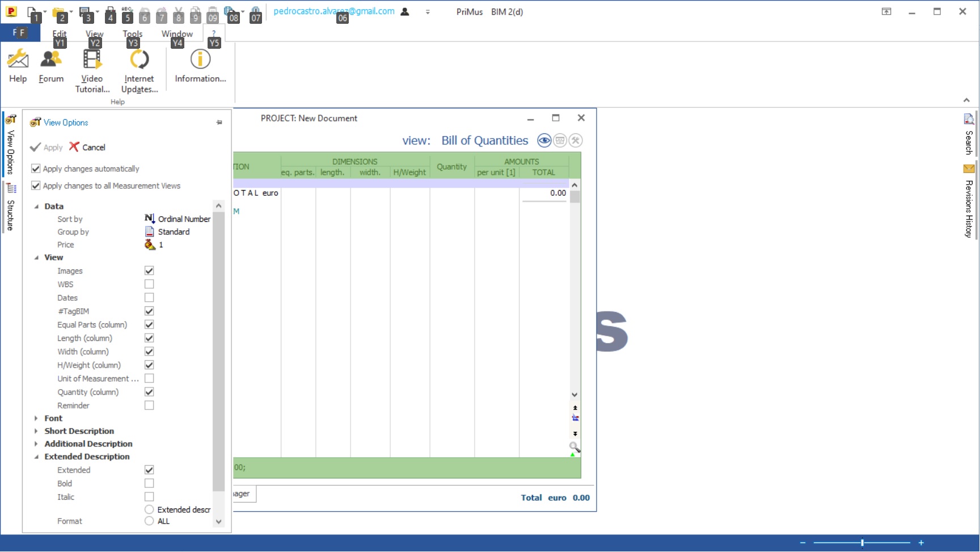The image size is (980, 552).
Task: Click the account email link
Action: click(x=334, y=11)
